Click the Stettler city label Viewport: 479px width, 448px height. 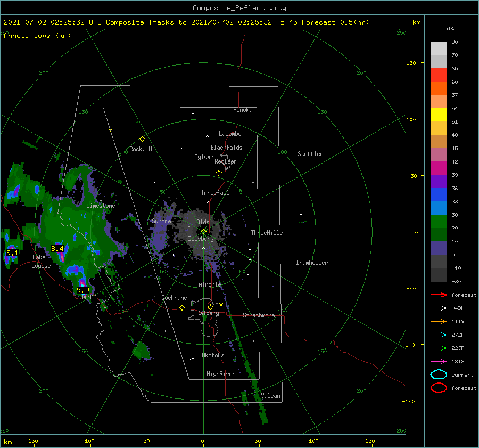point(310,154)
